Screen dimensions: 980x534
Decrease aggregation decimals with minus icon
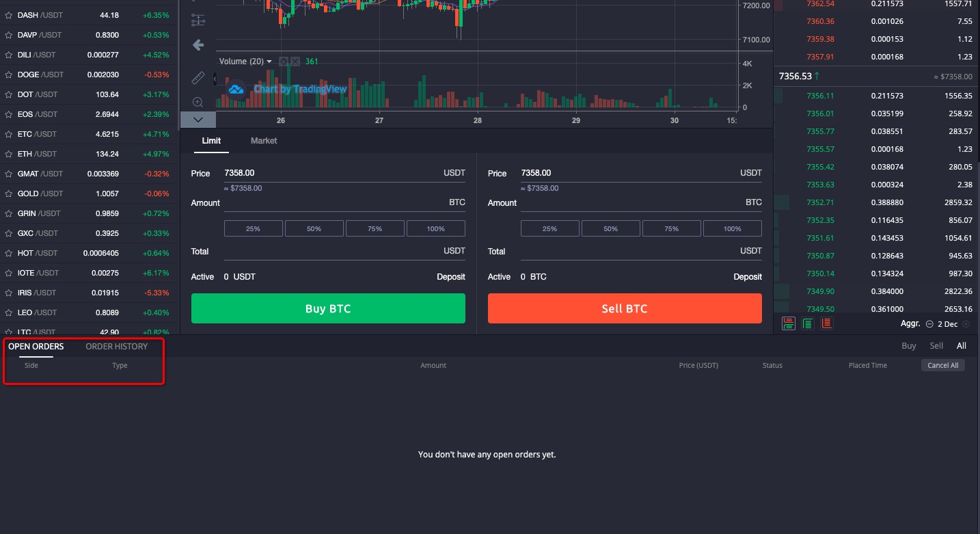(x=929, y=324)
